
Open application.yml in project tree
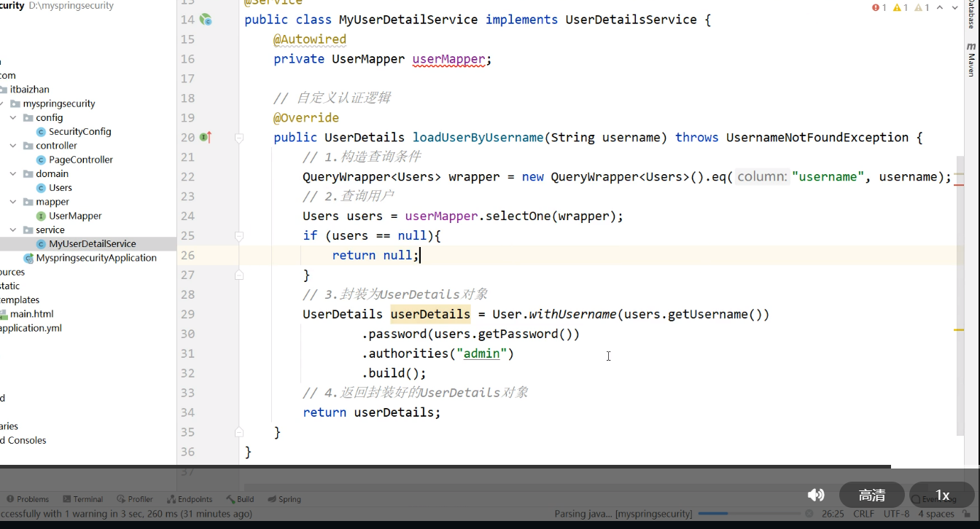(x=31, y=328)
